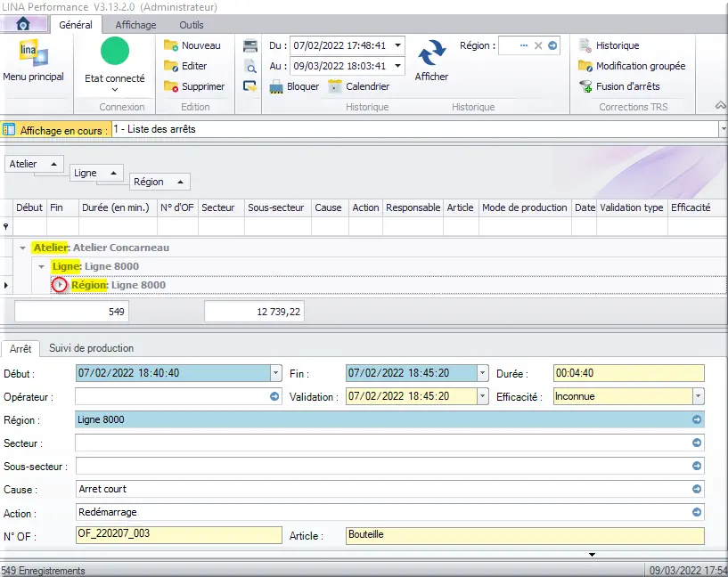Click the Validation type column header
The width and height of the screenshot is (728, 577).
click(x=632, y=207)
